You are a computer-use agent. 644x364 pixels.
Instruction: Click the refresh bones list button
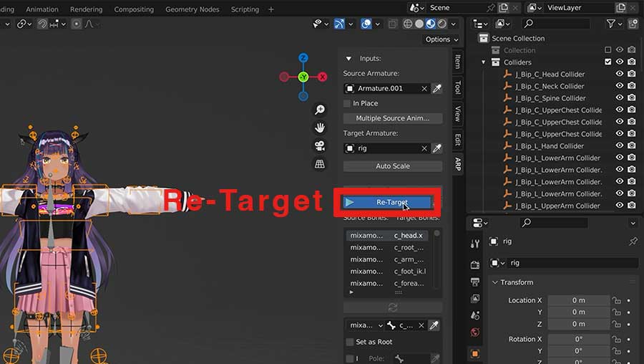[393, 307]
